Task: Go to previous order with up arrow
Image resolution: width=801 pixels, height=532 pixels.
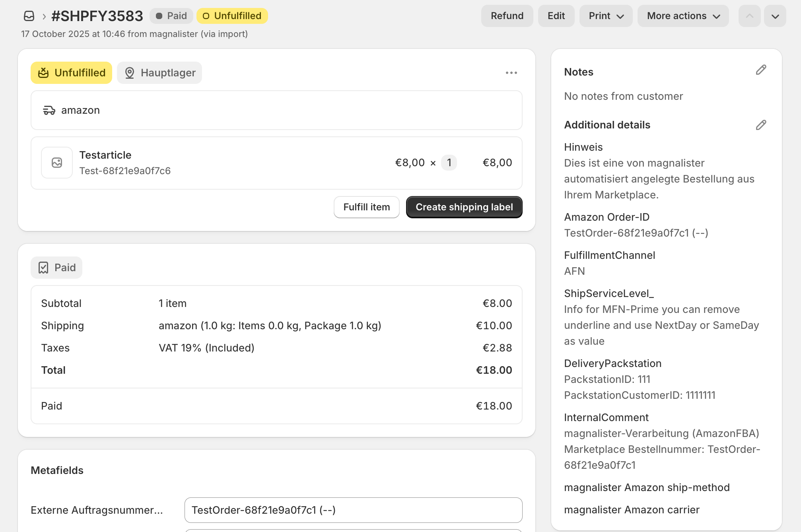Action: point(749,16)
